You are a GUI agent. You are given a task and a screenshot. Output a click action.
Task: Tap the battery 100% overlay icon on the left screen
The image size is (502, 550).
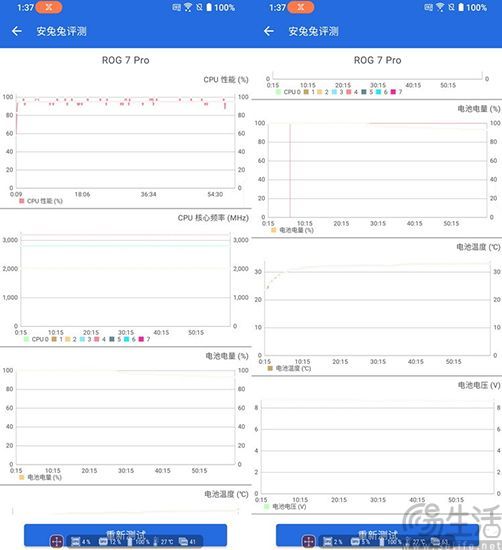[x=130, y=542]
